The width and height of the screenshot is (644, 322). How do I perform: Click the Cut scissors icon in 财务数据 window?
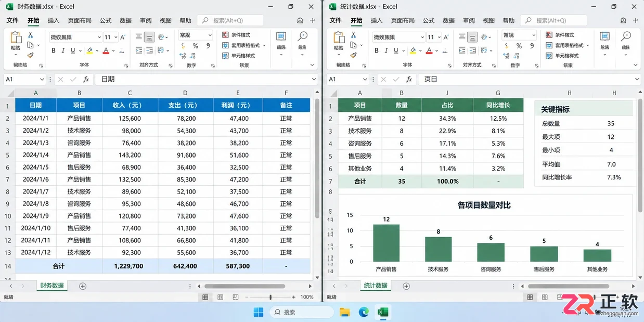coord(31,35)
